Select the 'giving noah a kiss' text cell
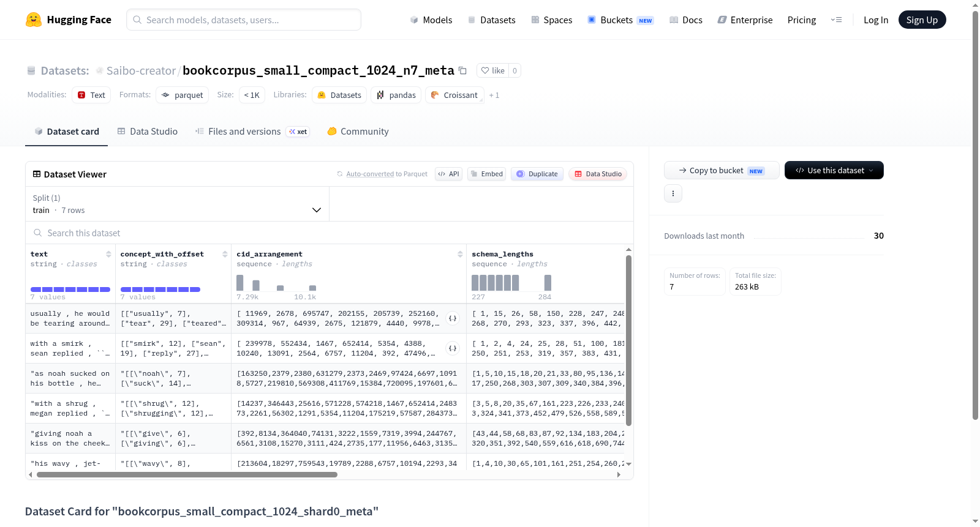The image size is (980, 527). click(70, 438)
